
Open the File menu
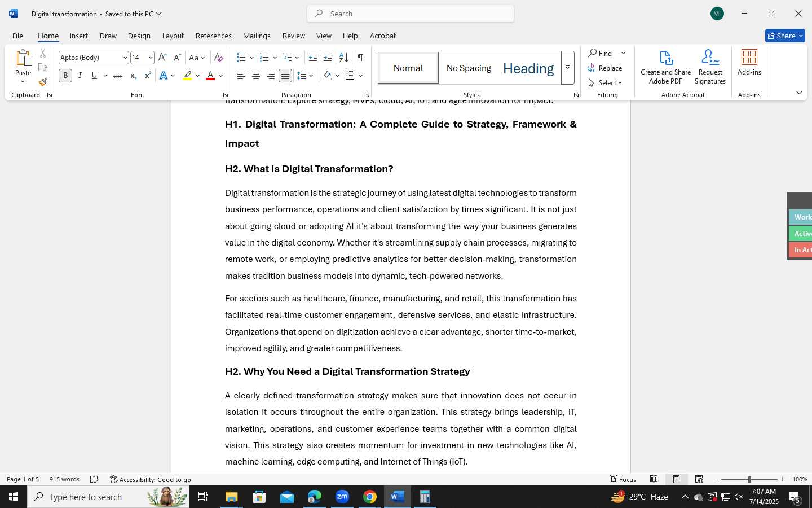[17, 36]
